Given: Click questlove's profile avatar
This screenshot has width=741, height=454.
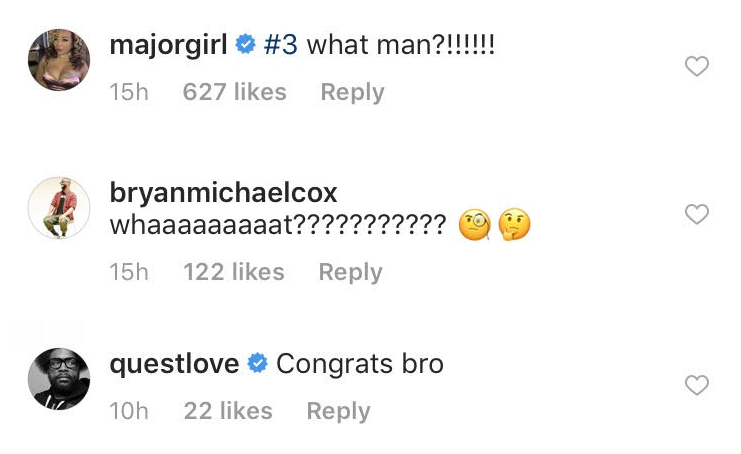Looking at the screenshot, I should point(59,379).
